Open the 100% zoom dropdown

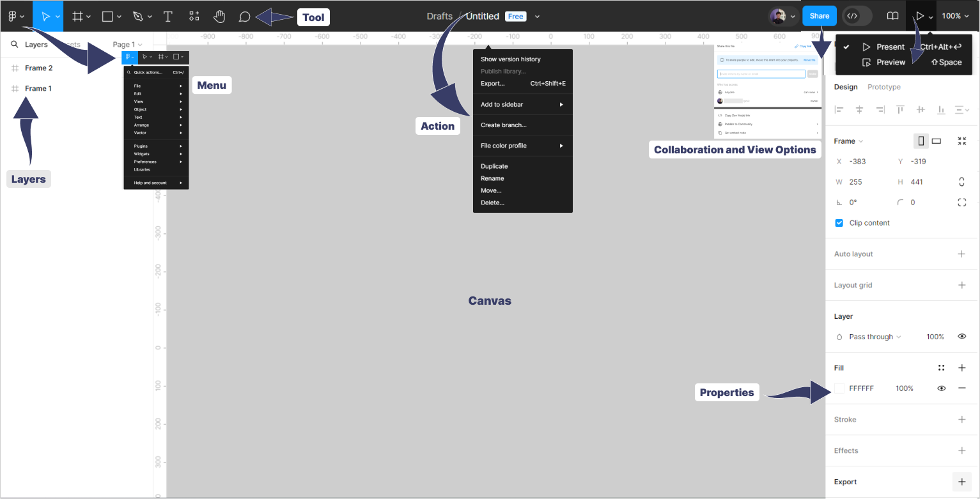click(956, 16)
